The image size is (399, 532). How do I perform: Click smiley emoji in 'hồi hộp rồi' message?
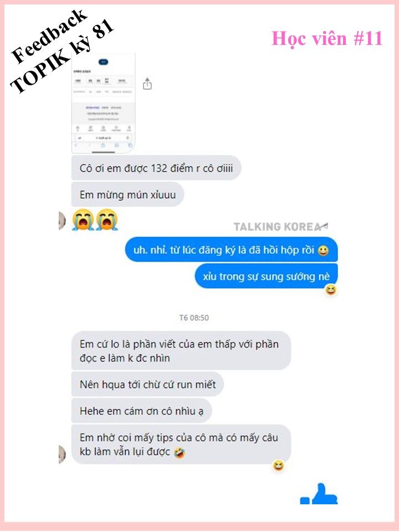(323, 250)
